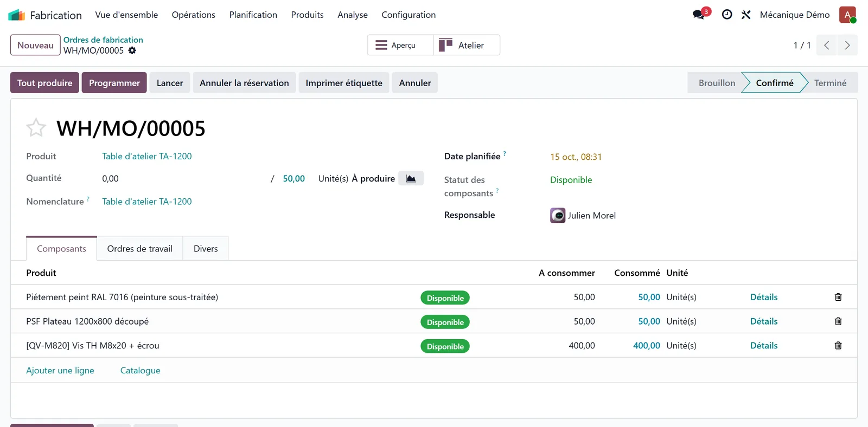Set status to Brouillon in status bar
Viewport: 868px width, 427px height.
[717, 83]
